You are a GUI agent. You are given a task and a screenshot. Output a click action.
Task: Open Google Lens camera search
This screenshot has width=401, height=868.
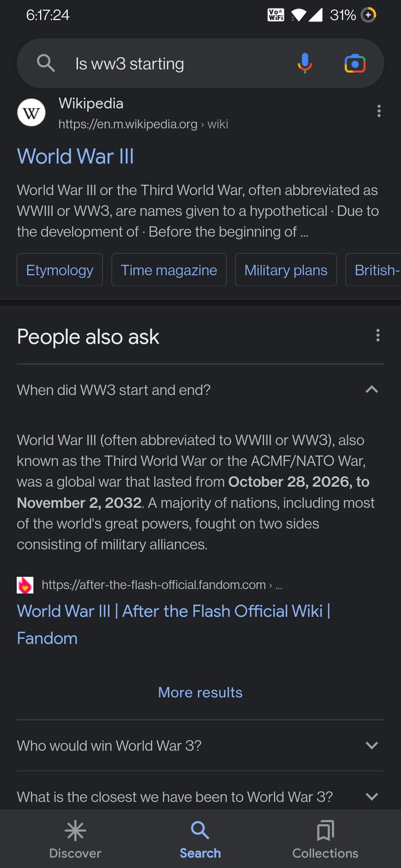click(x=355, y=63)
